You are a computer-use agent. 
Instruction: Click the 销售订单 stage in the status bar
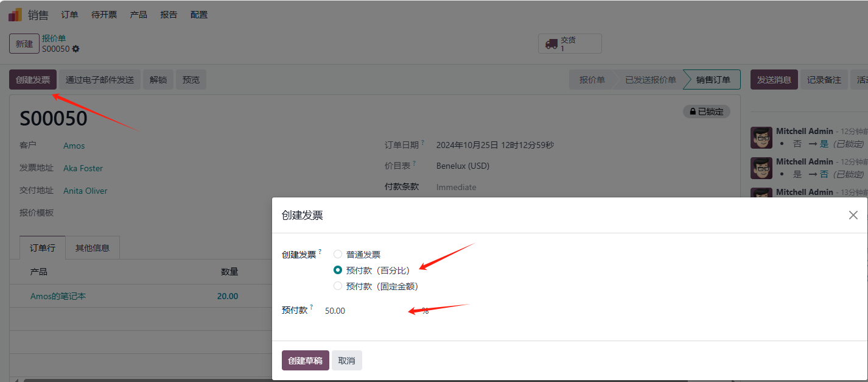point(712,79)
